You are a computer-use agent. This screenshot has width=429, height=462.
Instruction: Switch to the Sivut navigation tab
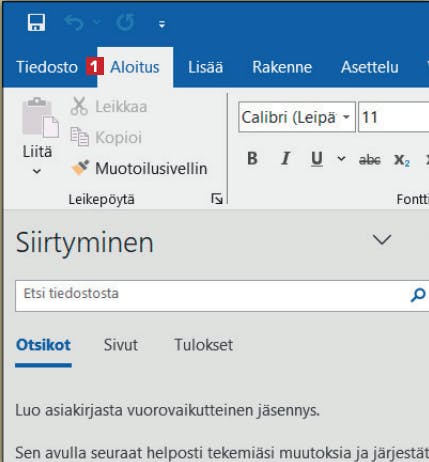pos(121,345)
